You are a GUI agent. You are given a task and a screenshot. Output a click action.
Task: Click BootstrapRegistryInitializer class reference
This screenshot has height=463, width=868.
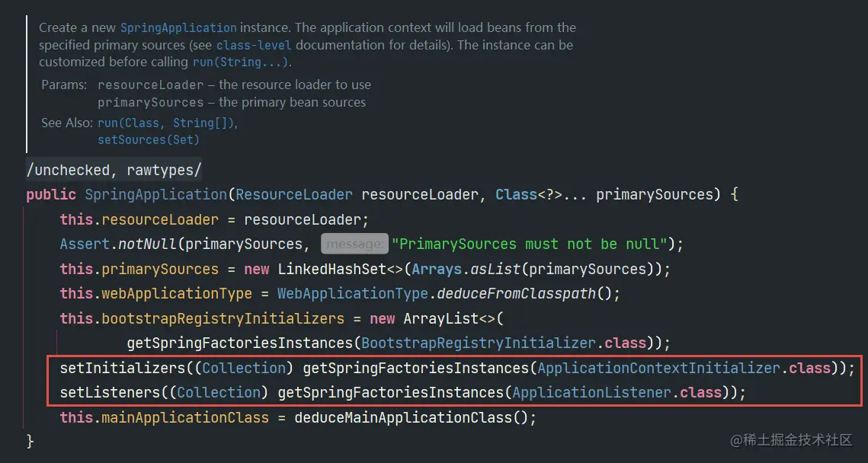[x=479, y=343]
